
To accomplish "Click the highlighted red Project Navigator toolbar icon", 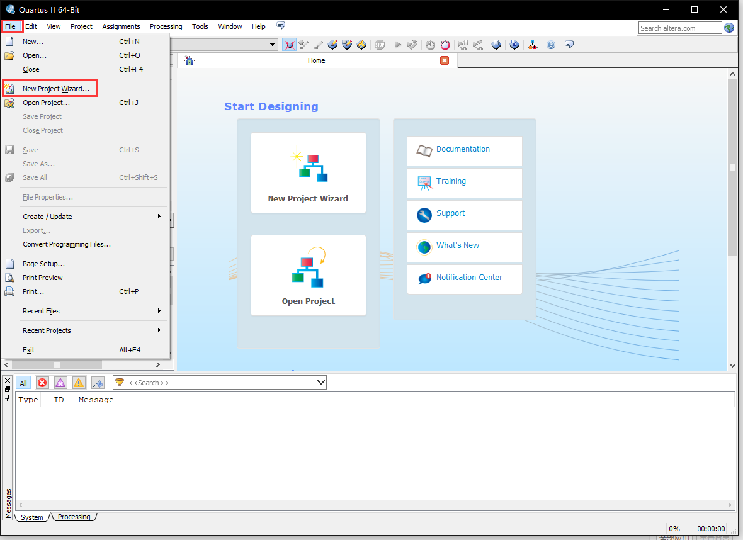I will (289, 45).
